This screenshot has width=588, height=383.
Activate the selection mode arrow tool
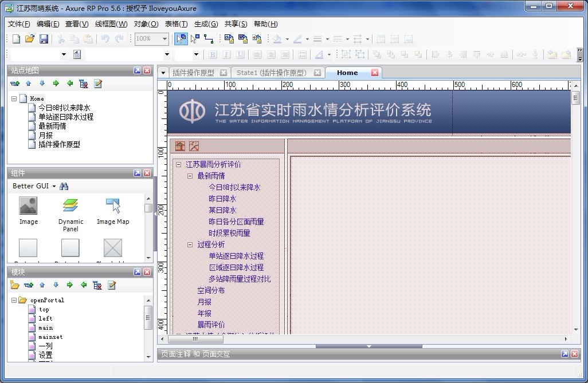tap(181, 38)
